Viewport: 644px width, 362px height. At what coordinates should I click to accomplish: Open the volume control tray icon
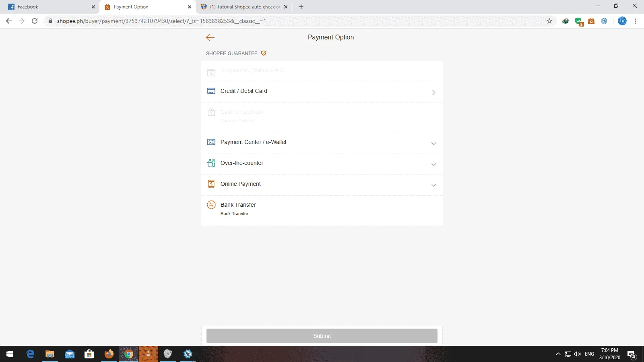pyautogui.click(x=578, y=354)
